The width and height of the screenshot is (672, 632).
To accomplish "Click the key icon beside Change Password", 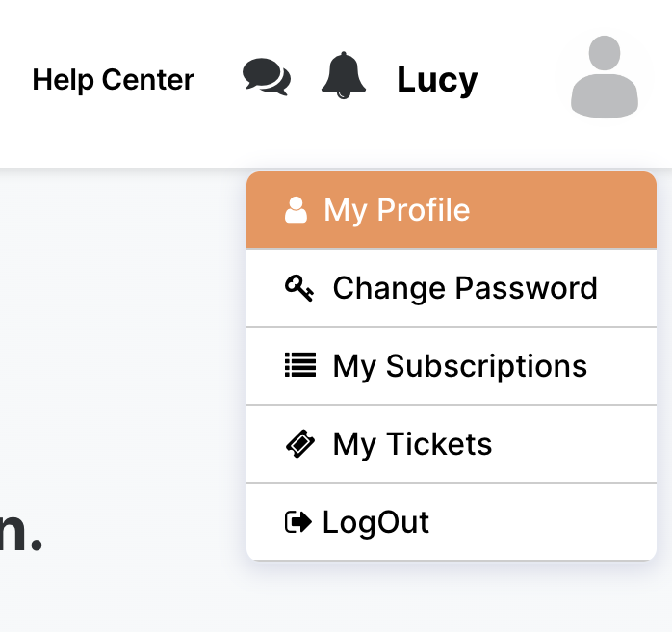I will pos(299,288).
